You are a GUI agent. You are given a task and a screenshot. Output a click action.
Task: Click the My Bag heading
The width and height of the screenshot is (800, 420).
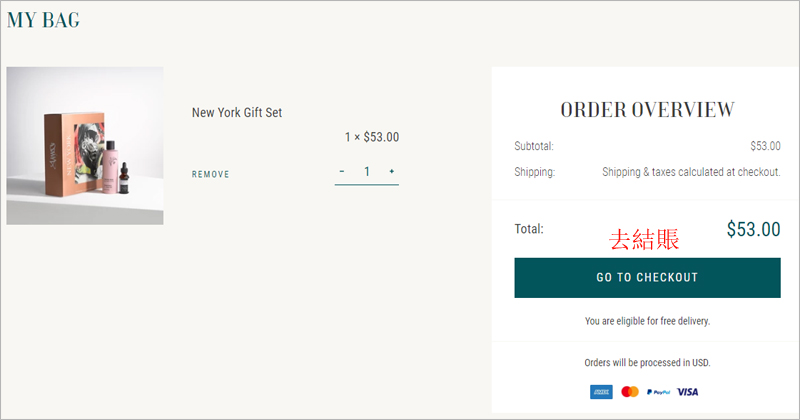(x=43, y=20)
